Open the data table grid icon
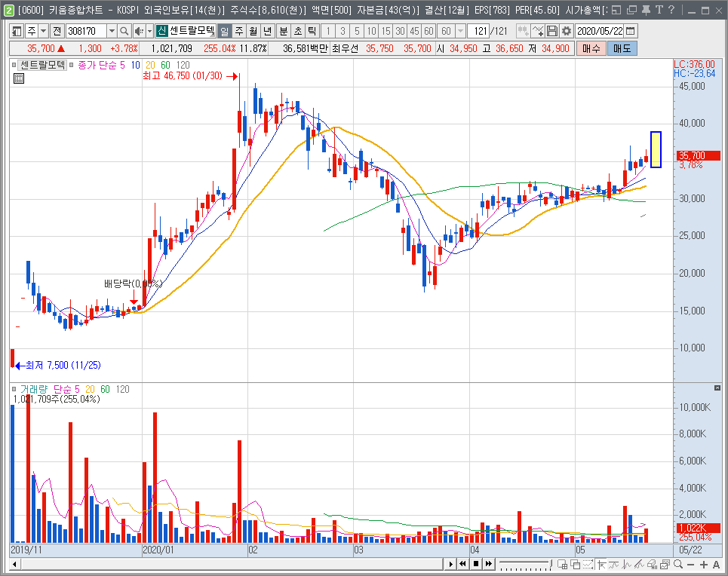Image resolution: width=728 pixels, height=576 pixels. point(19,78)
